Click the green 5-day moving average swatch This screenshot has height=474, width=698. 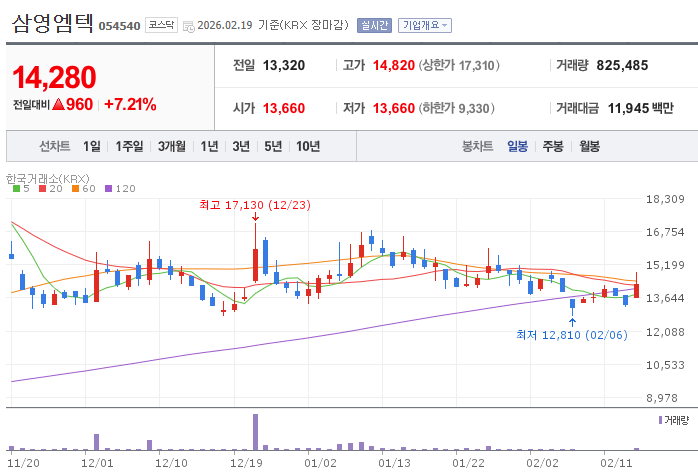click(16, 189)
